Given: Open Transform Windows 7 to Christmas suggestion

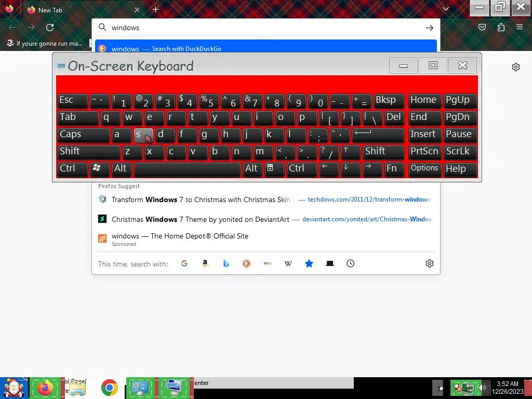Looking at the screenshot, I should coord(265,199).
